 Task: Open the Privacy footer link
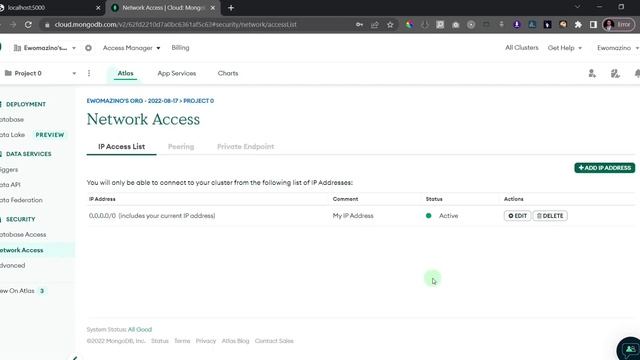(206, 341)
